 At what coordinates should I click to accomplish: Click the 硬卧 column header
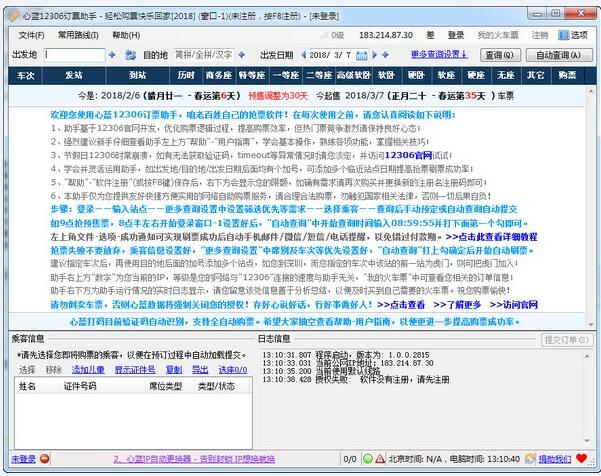pos(416,75)
